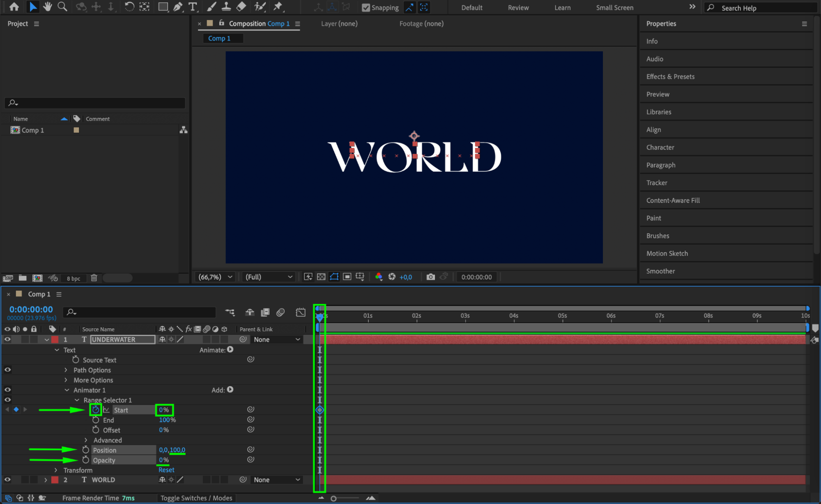Adjust the timeline zoom slider
The image size is (821, 504).
pos(333,498)
